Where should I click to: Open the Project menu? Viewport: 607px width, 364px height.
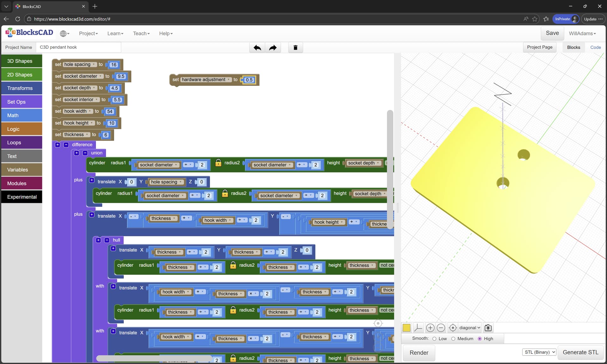pyautogui.click(x=88, y=33)
